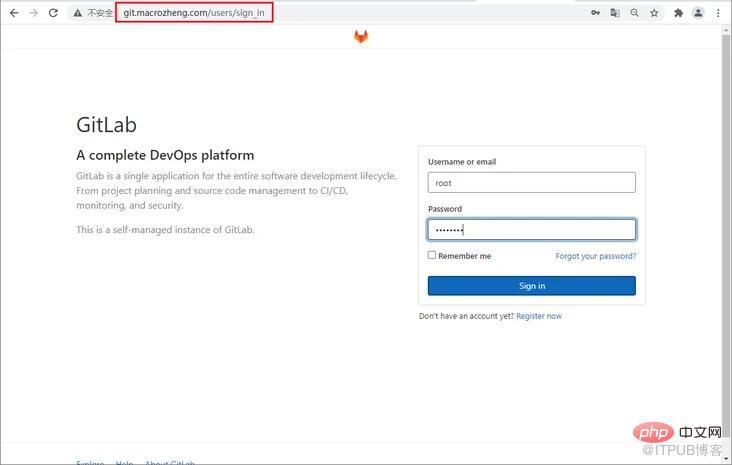This screenshot has height=465, width=732.
Task: Open Forgot your password link
Action: point(595,256)
